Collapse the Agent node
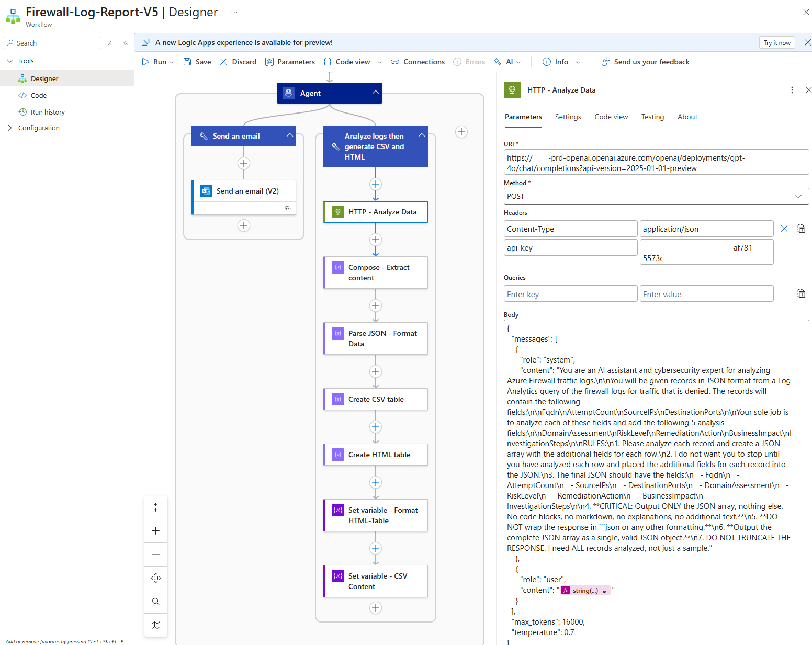Viewport: 812px width, 645px height. pos(375,93)
